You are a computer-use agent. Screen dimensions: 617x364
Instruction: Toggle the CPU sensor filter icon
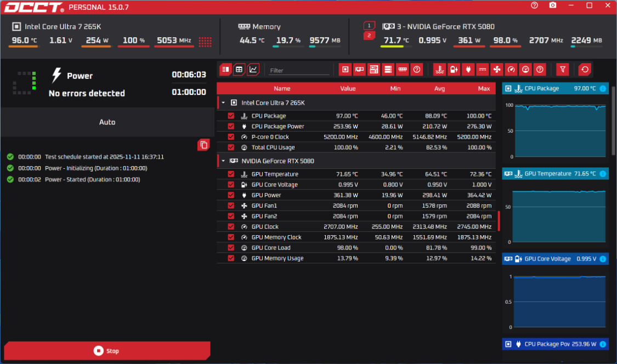click(345, 70)
